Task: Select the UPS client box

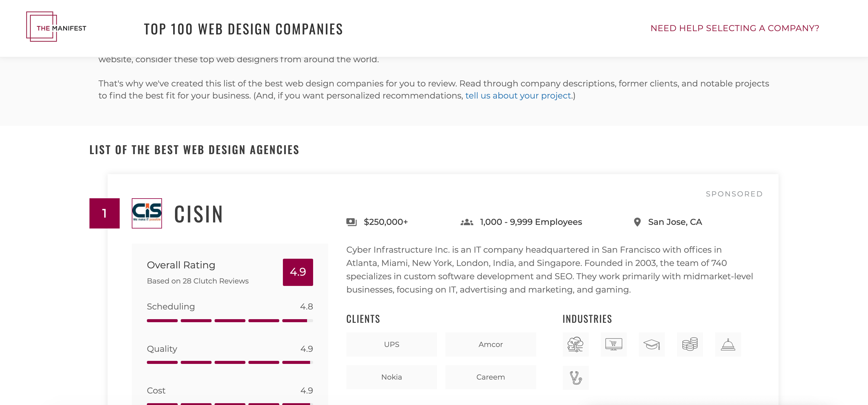Action: [391, 344]
